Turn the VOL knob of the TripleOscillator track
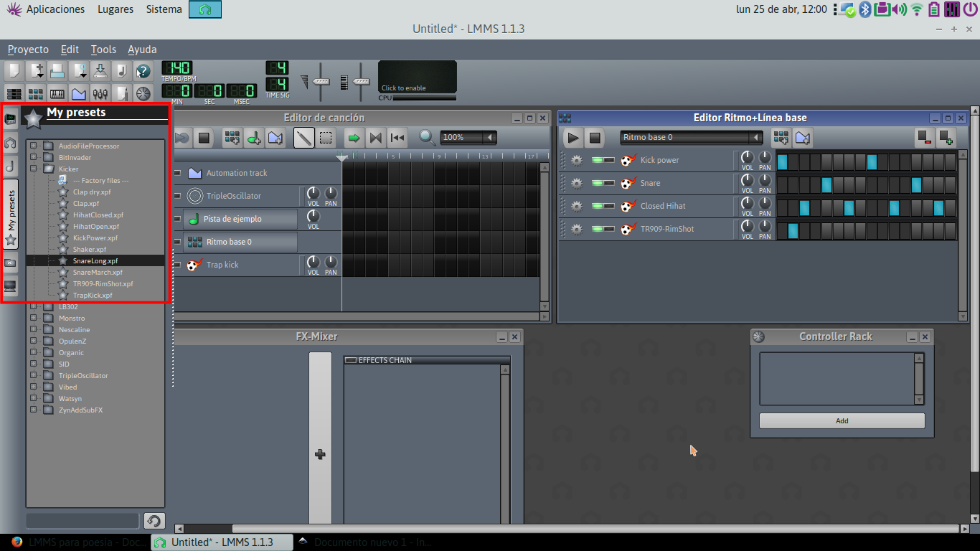Image resolution: width=980 pixels, height=551 pixels. [313, 194]
